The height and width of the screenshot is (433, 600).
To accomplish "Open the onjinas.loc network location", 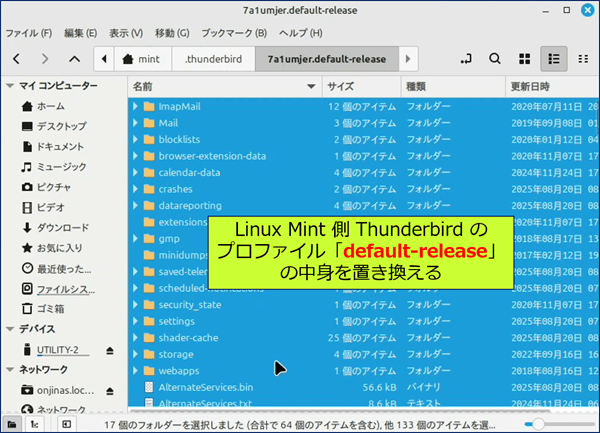I will tap(57, 390).
